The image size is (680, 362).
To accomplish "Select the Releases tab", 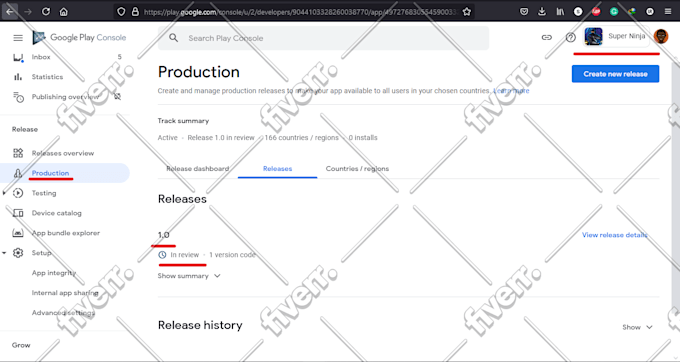I will (278, 169).
